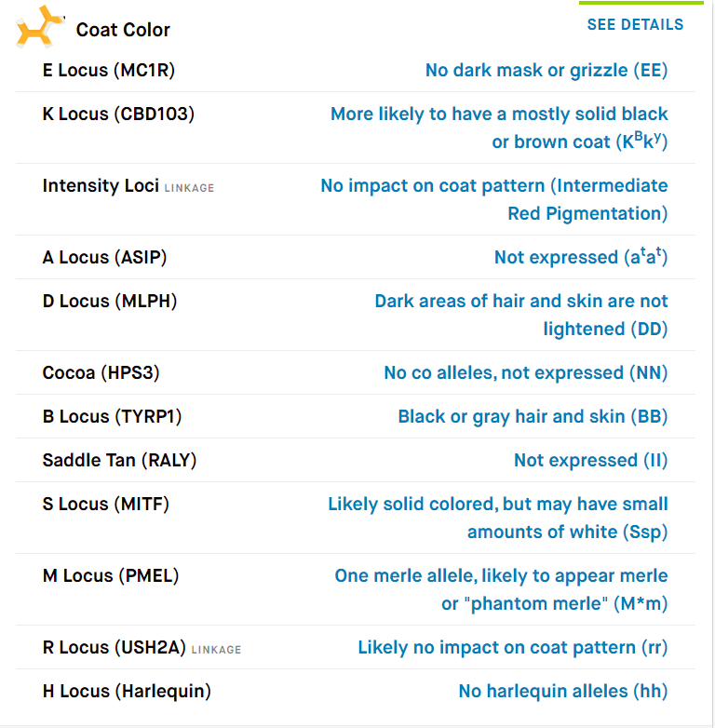This screenshot has width=715, height=728.
Task: Open the SEE DETAILS link
Action: (635, 24)
